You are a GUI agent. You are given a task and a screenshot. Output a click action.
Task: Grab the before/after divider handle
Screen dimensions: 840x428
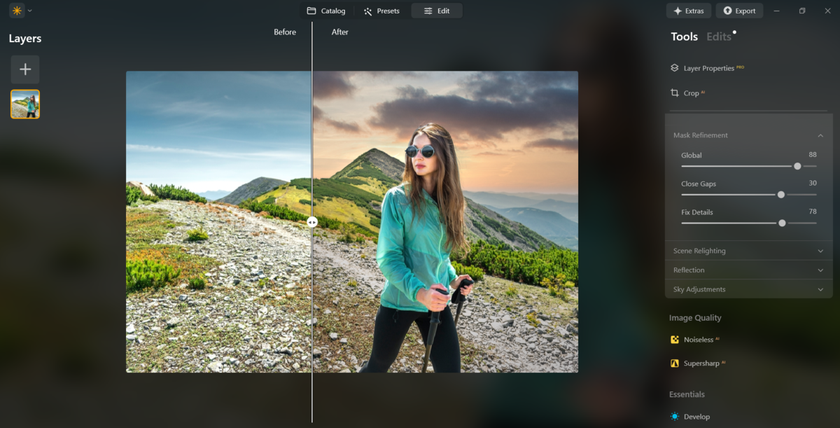[x=312, y=222]
